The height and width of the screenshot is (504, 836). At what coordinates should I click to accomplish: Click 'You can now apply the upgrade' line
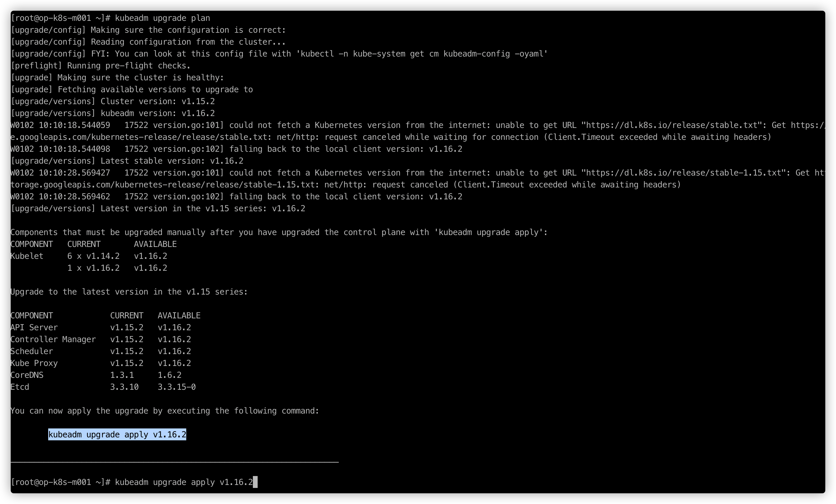pos(165,411)
